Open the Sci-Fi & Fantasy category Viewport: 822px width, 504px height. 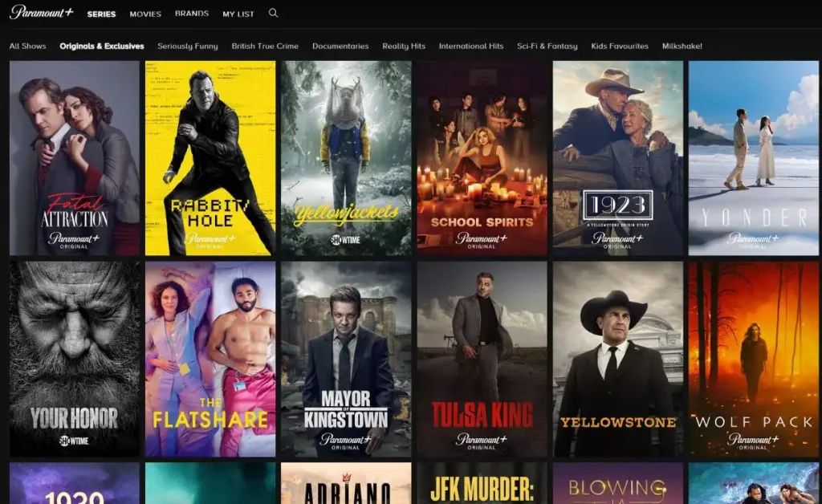click(x=547, y=46)
